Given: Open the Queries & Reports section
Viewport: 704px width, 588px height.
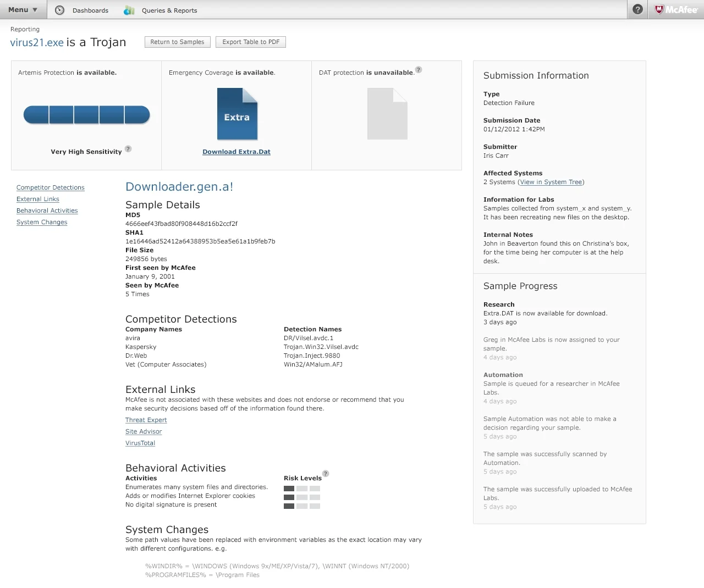Looking at the screenshot, I should (x=169, y=10).
